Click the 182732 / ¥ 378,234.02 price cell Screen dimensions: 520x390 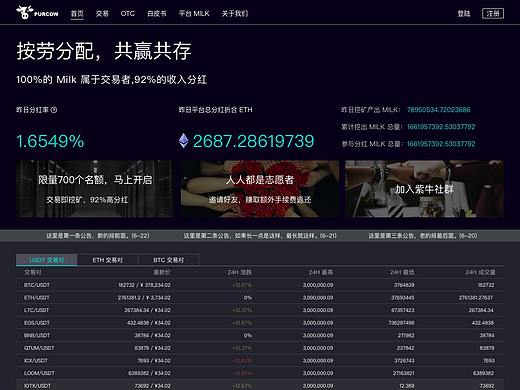[x=144, y=285]
